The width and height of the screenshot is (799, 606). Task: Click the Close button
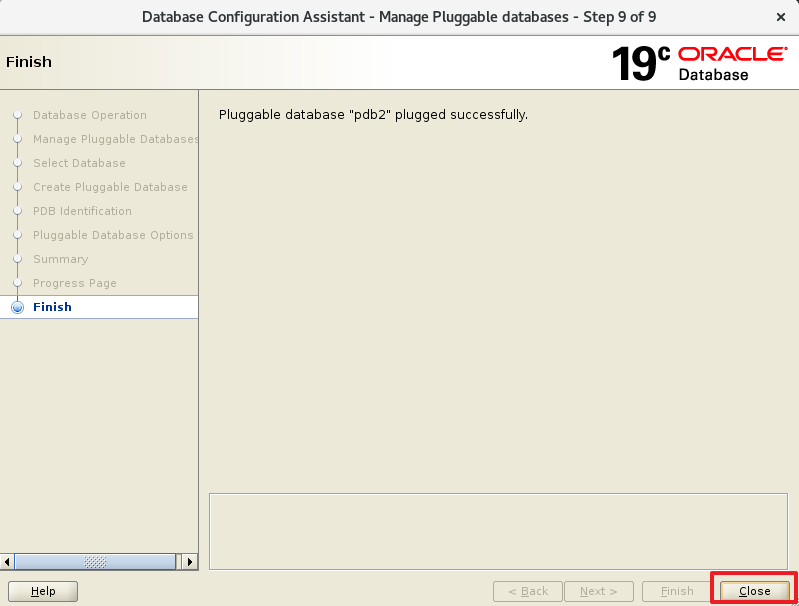[755, 591]
